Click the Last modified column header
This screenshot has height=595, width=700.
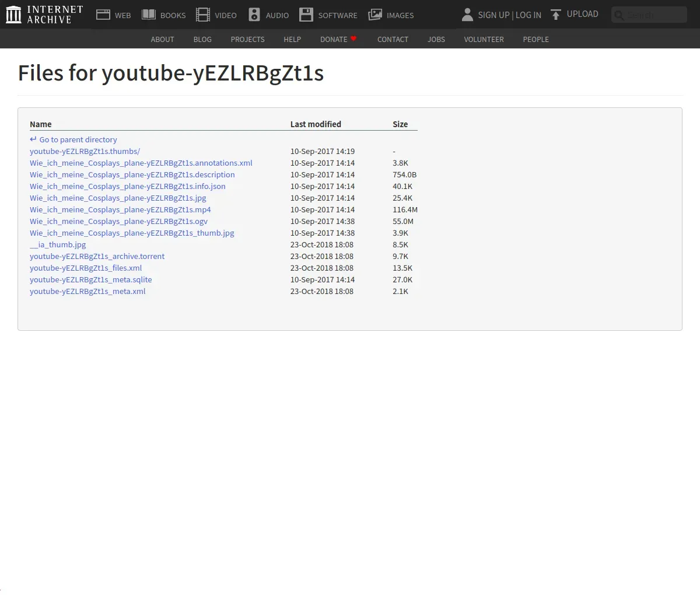click(x=316, y=124)
